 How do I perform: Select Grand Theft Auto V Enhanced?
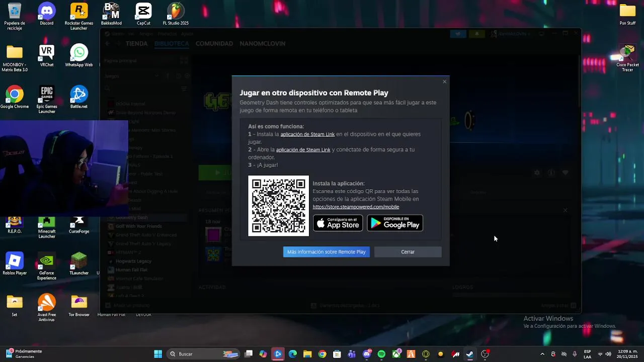146,235
